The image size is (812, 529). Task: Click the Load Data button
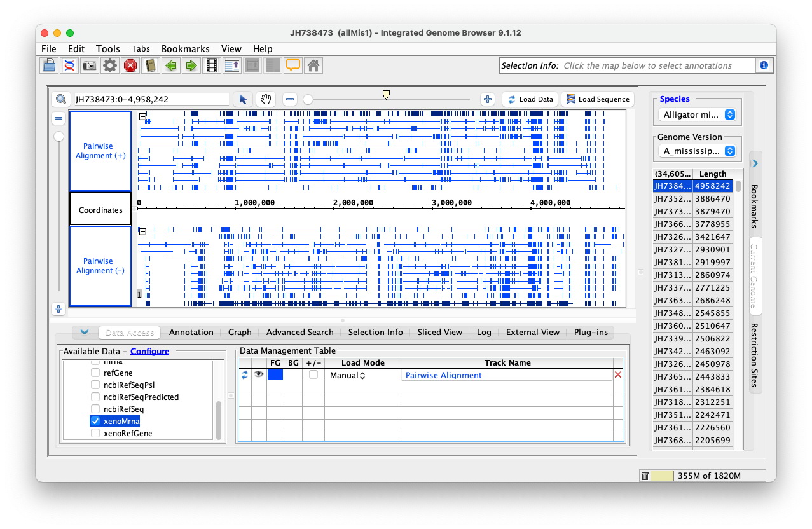[530, 99]
